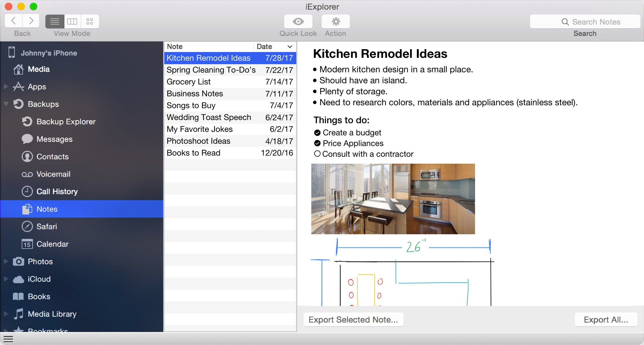This screenshot has width=644, height=345.
Task: Open the Date sorting dropdown
Action: (x=290, y=46)
